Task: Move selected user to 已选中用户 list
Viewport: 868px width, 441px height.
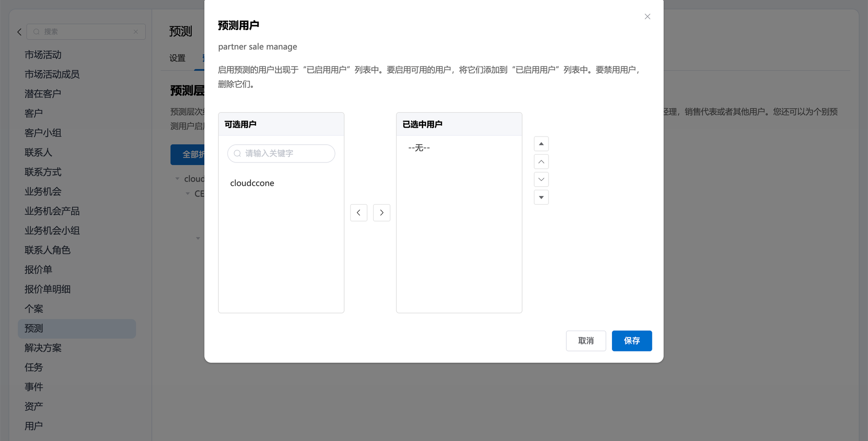Action: click(x=381, y=212)
